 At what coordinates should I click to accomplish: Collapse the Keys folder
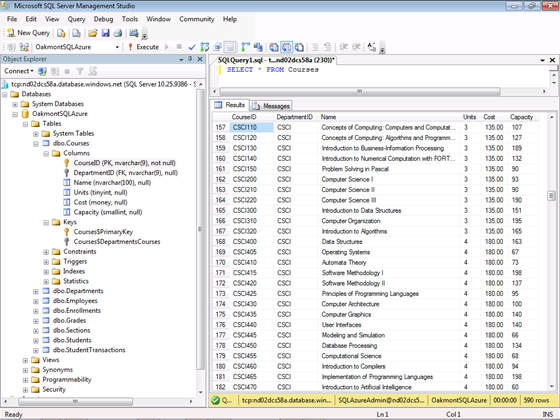(x=46, y=222)
